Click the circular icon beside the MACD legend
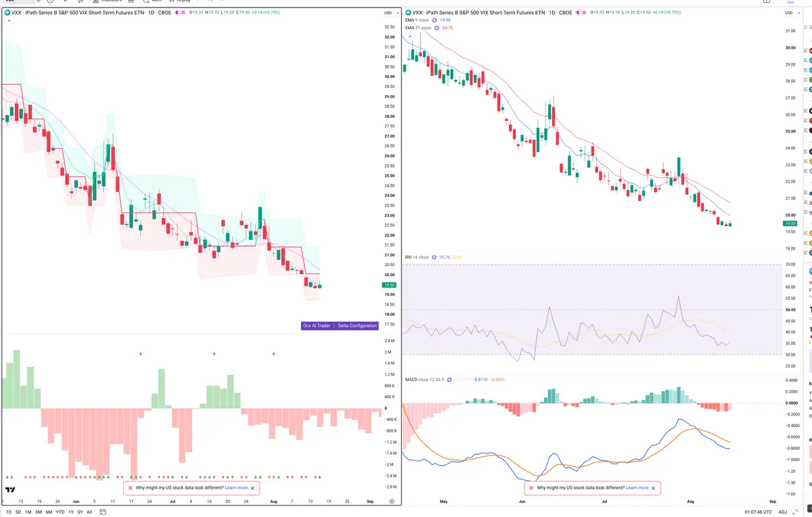812x517 pixels. (449, 379)
